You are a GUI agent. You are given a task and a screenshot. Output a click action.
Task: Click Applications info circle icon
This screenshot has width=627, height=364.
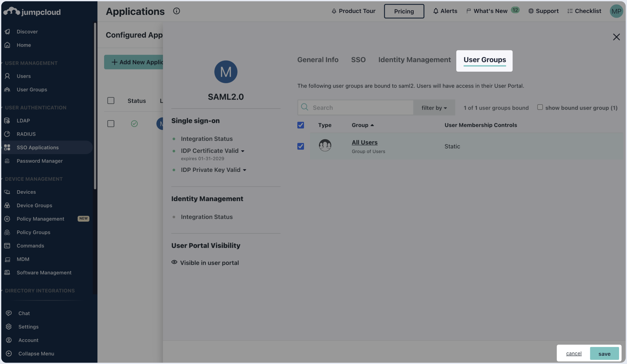[x=176, y=11]
